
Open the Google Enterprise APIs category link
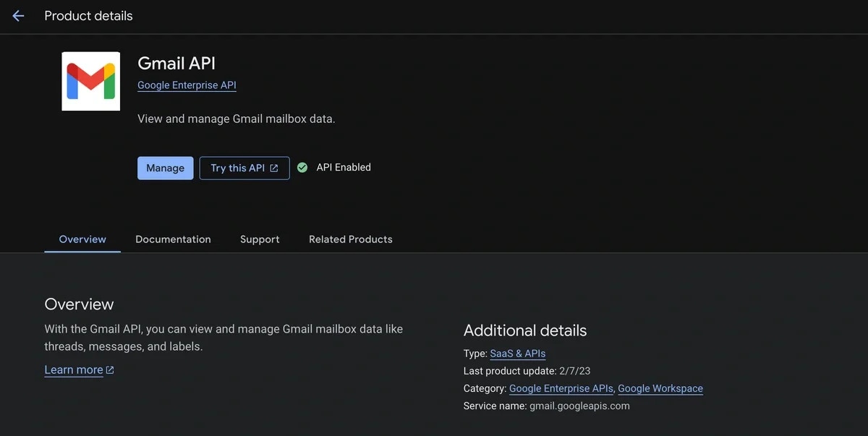click(x=561, y=388)
